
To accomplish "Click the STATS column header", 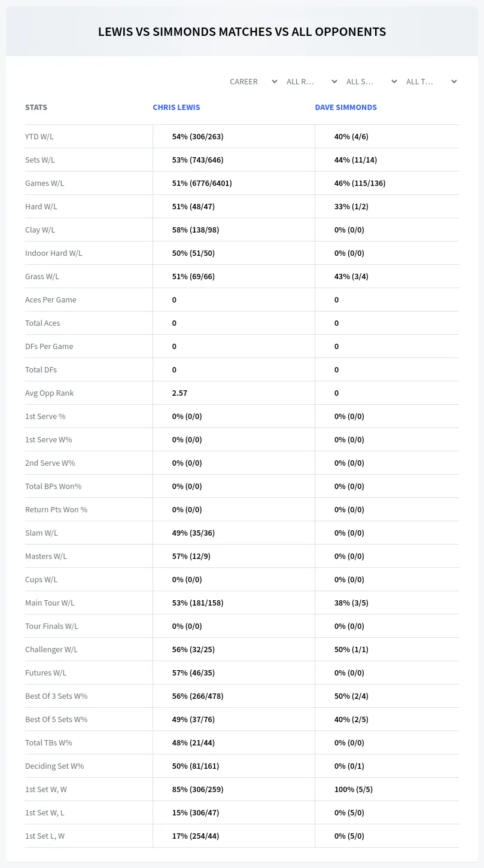I will [x=36, y=108].
